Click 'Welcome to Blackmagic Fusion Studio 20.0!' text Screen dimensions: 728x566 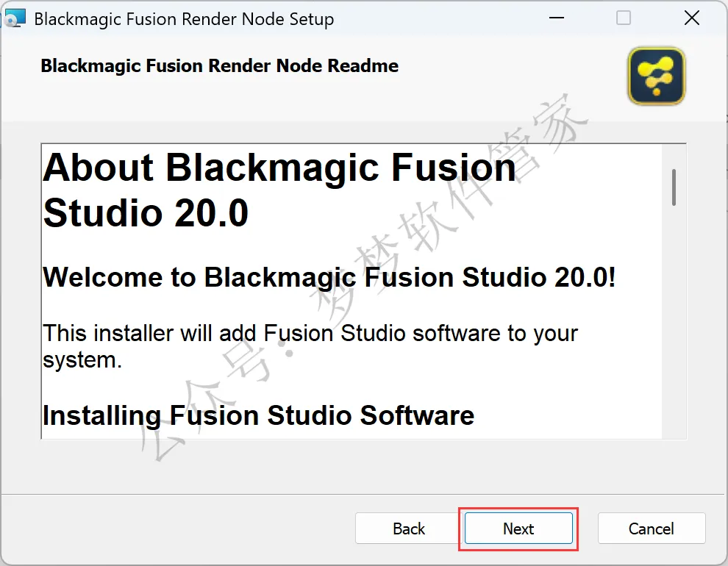pyautogui.click(x=329, y=277)
